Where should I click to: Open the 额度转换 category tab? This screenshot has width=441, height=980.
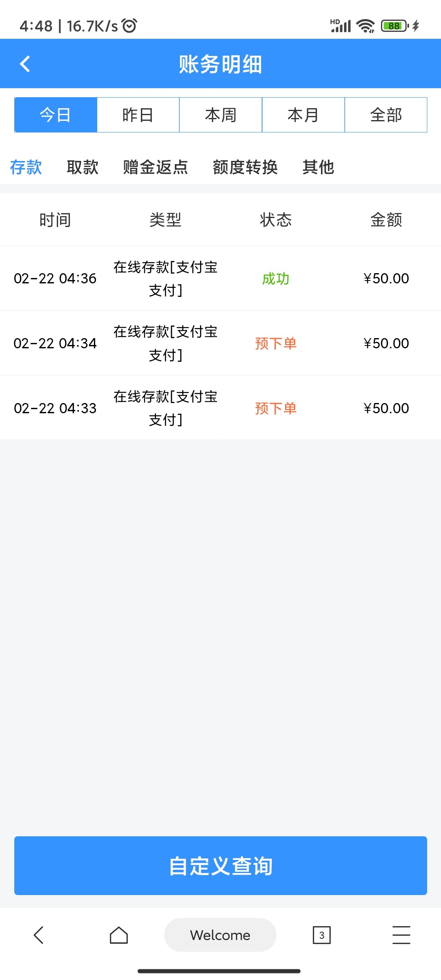245,167
